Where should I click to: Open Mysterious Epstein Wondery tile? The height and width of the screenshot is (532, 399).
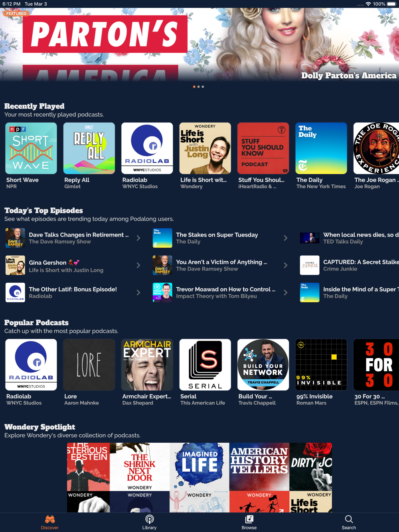click(x=89, y=467)
